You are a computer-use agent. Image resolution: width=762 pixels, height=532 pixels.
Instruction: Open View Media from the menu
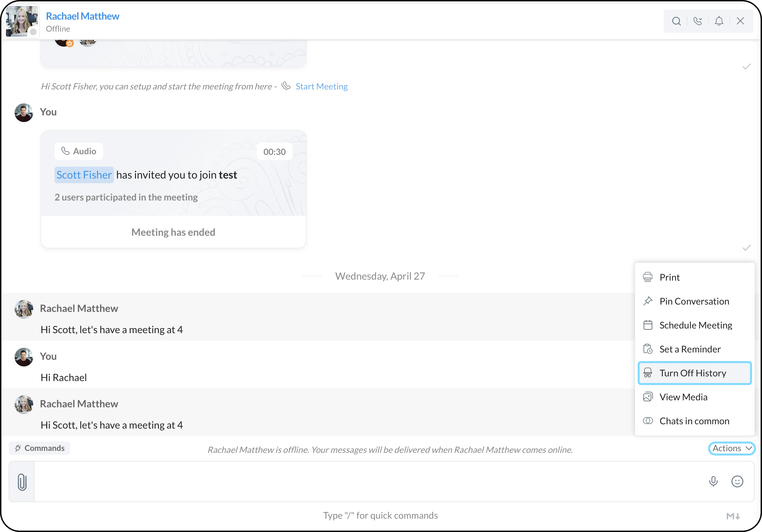point(683,397)
